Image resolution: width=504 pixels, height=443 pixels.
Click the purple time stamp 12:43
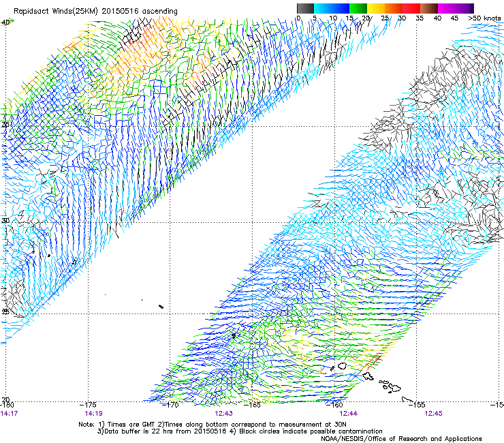[223, 414]
